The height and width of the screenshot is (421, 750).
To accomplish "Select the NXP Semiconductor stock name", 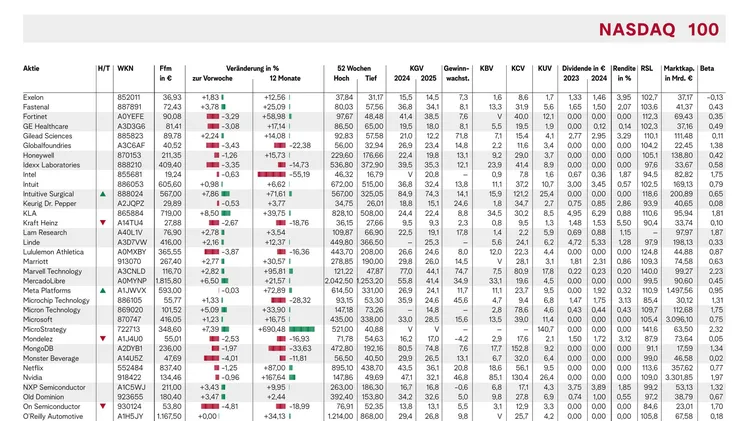I will click(x=54, y=387).
